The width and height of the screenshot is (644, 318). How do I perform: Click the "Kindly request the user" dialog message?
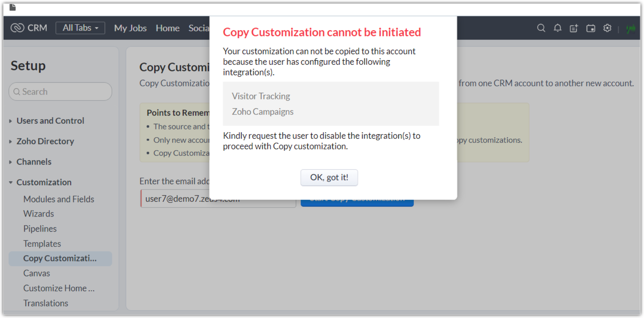321,141
